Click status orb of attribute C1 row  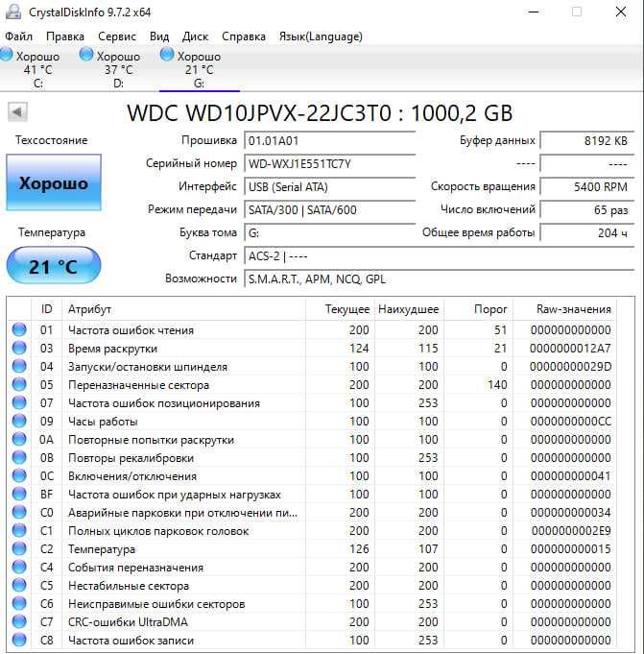pyautogui.click(x=19, y=530)
